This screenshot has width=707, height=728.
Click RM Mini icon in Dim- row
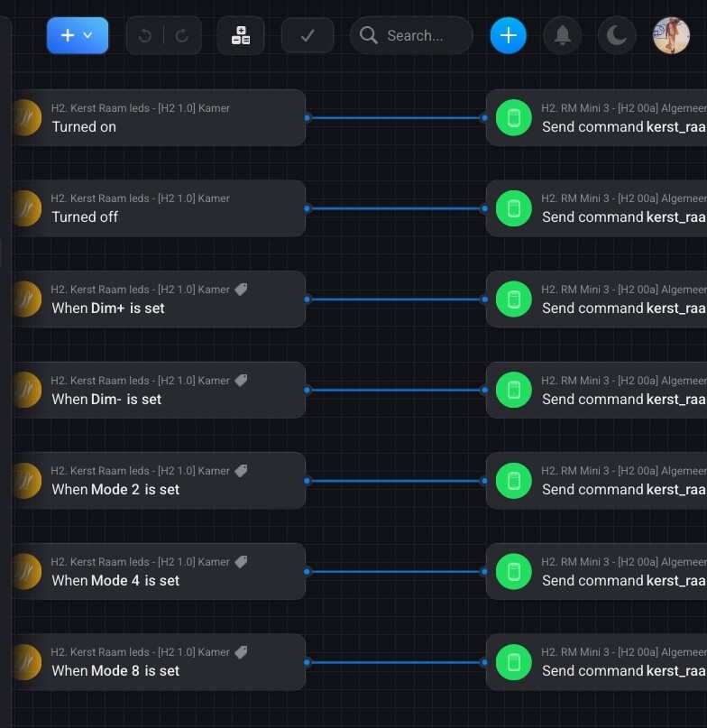tap(513, 390)
